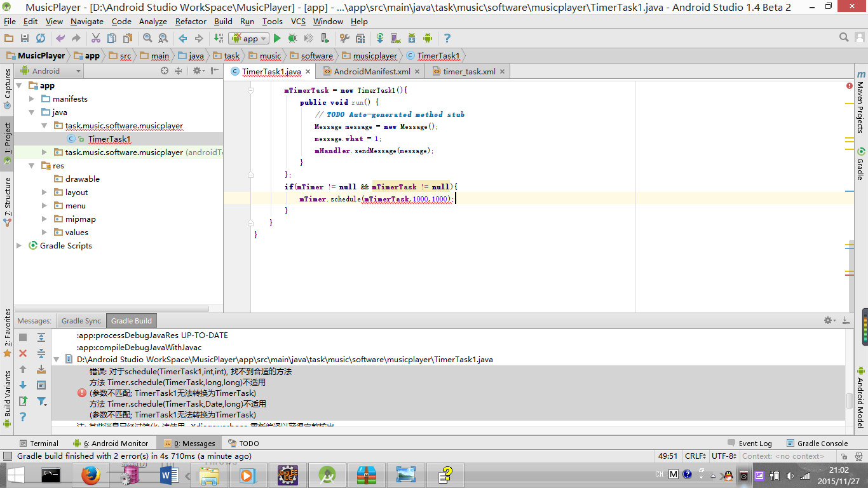
Task: Click the Copy toolbar icon
Action: click(x=112, y=38)
